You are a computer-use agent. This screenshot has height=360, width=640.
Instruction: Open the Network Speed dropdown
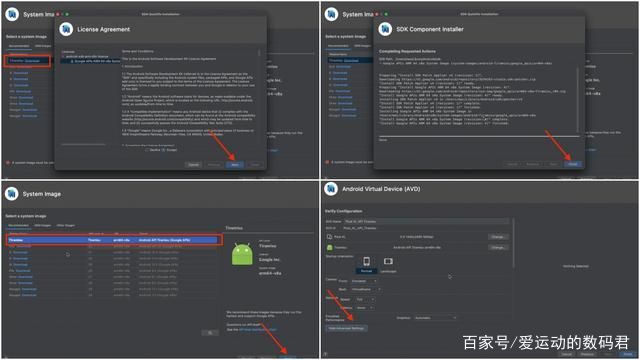click(365, 299)
